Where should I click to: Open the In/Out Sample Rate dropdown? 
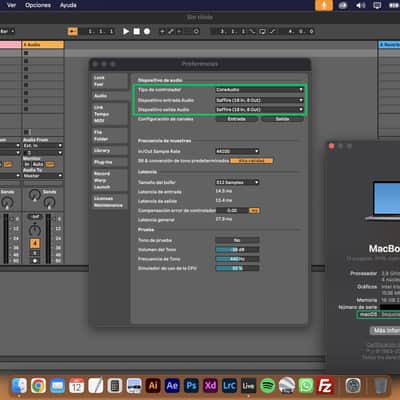pyautogui.click(x=237, y=151)
